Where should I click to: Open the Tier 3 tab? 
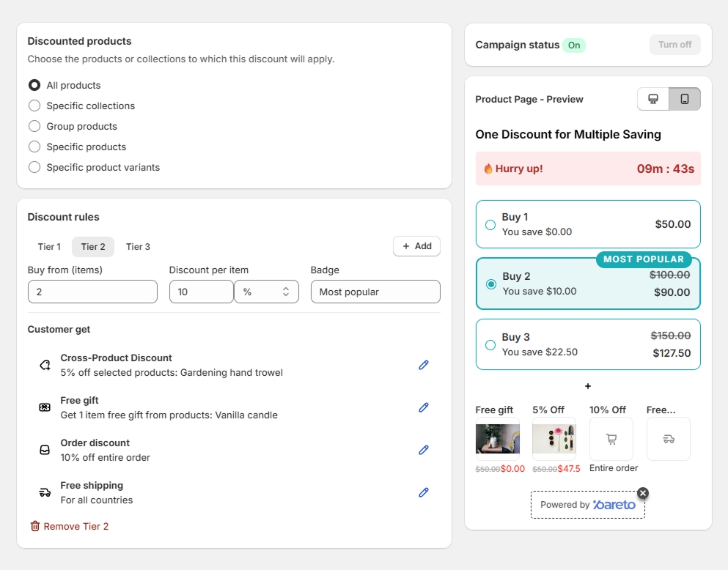(138, 247)
